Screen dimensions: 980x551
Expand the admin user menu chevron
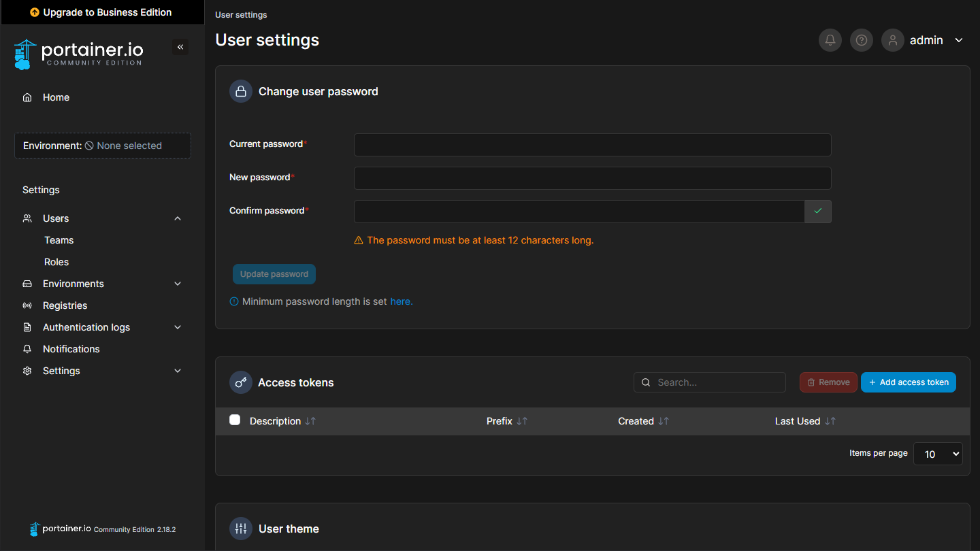click(958, 40)
